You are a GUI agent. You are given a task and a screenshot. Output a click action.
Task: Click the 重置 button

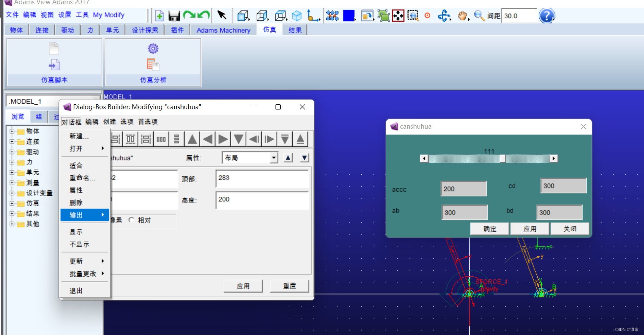[x=289, y=286]
